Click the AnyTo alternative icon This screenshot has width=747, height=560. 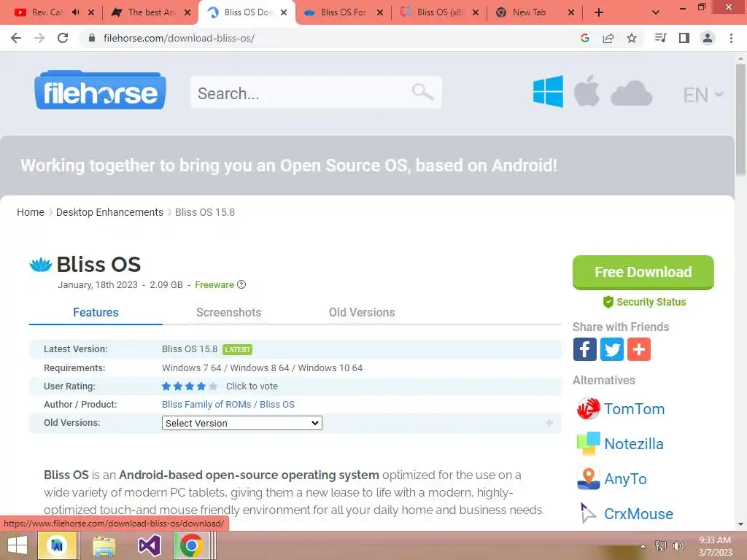coord(589,478)
